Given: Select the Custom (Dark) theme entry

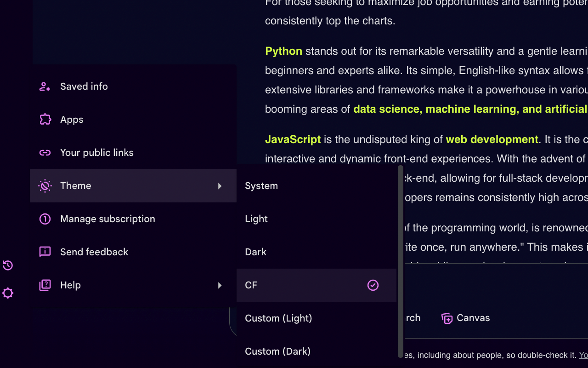Looking at the screenshot, I should tap(277, 351).
